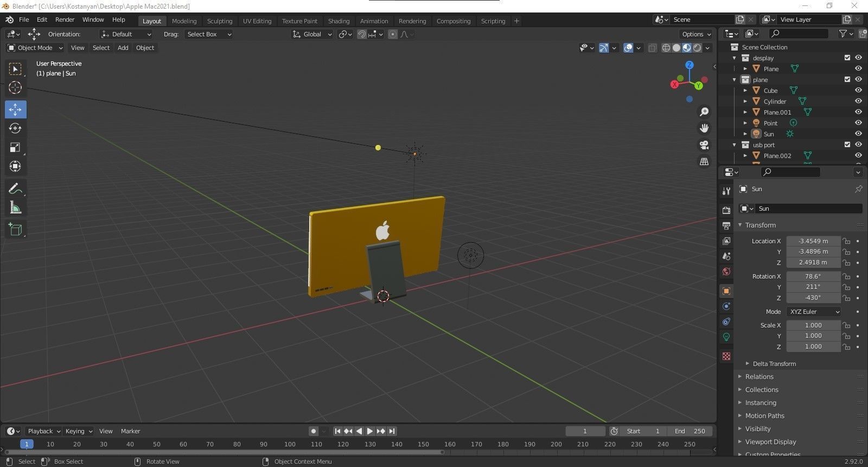Select the Measure tool
The image size is (868, 467).
point(15,207)
